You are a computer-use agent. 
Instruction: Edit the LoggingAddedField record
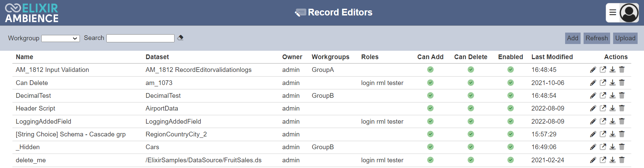(x=593, y=121)
